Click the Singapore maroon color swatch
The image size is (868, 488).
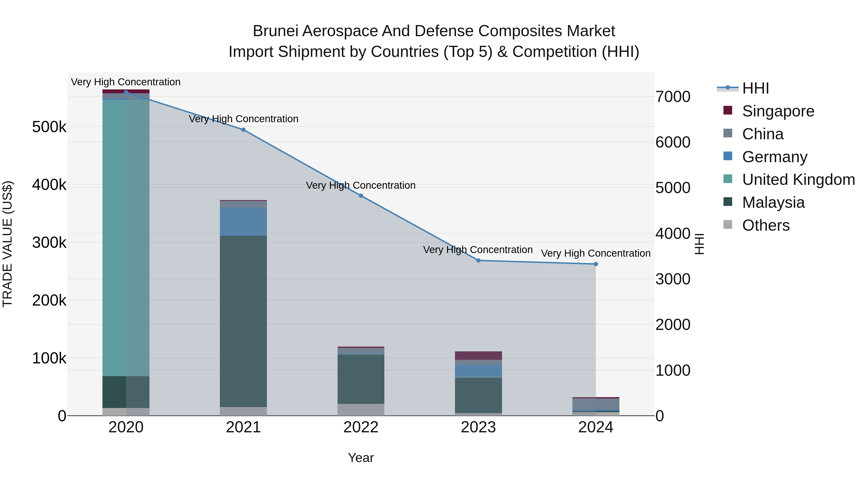728,110
